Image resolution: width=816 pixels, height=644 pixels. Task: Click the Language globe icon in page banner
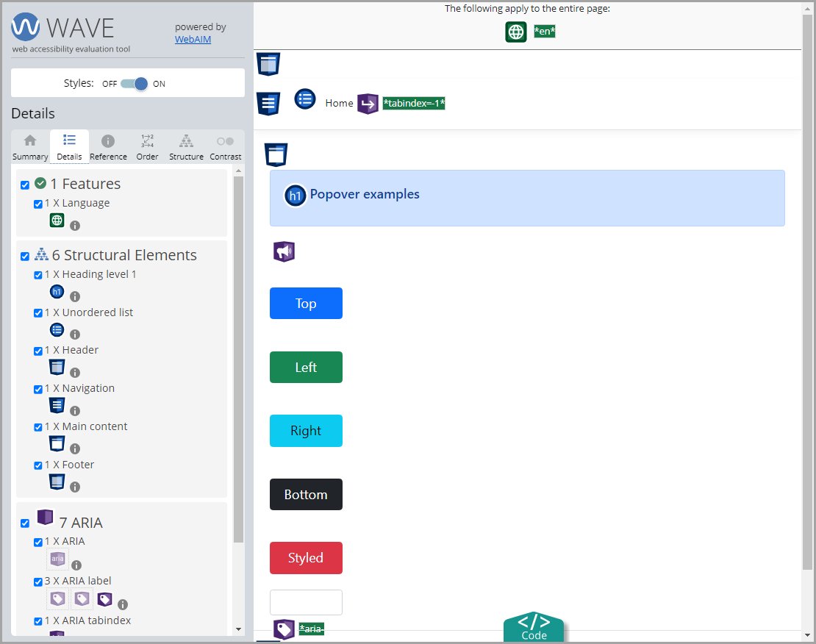point(516,32)
